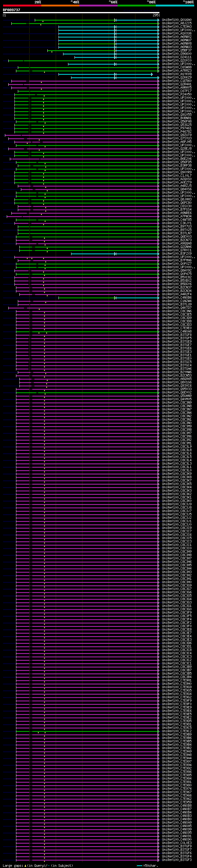Click the green alignment bar for UniRef100_C6TFC7
Screen dimensions: 197x868
coord(88,91)
